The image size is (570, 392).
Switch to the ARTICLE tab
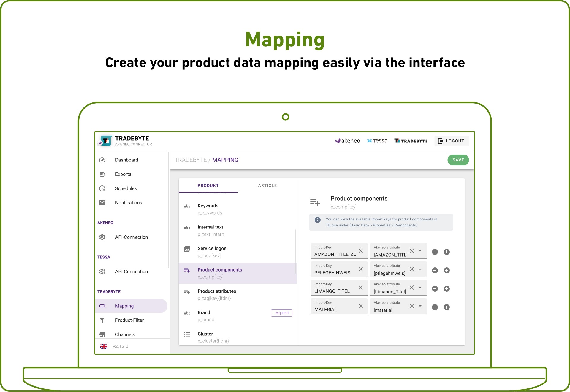(267, 185)
